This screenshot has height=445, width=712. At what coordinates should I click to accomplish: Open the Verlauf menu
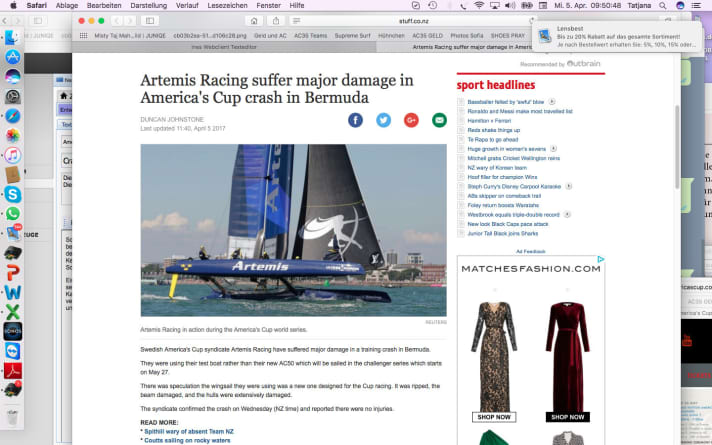pyautogui.click(x=187, y=5)
